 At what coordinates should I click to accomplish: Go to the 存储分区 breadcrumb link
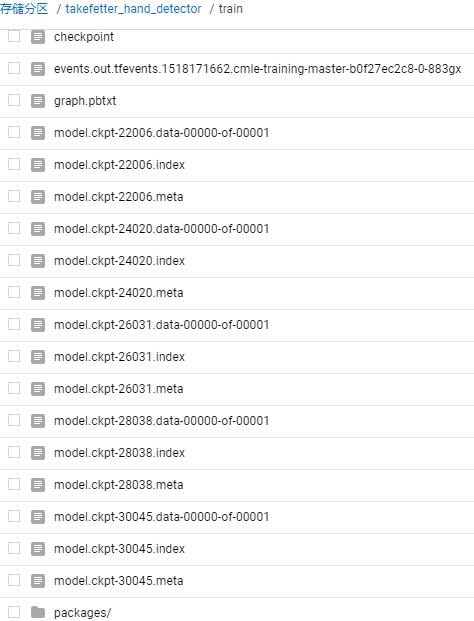point(24,8)
